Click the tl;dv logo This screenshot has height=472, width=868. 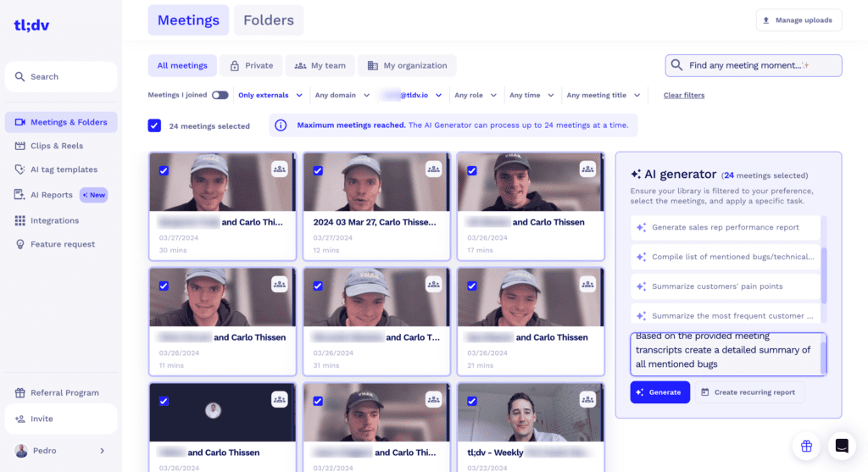[x=32, y=25]
